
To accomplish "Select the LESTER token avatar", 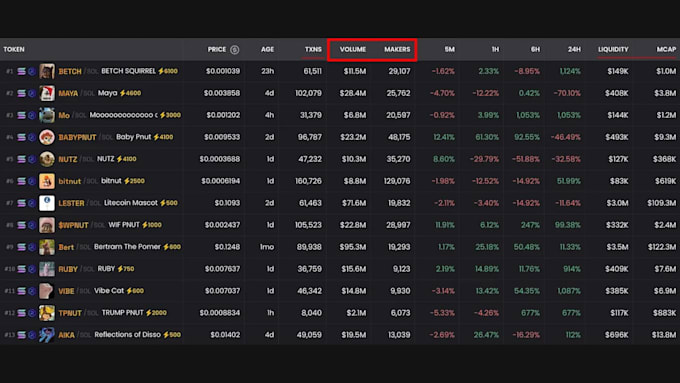I will [x=47, y=203].
